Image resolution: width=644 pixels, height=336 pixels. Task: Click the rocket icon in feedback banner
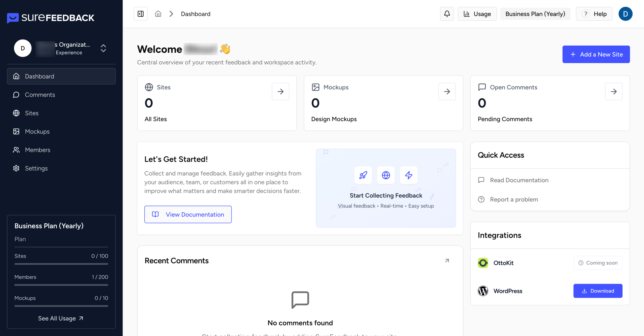pyautogui.click(x=363, y=175)
